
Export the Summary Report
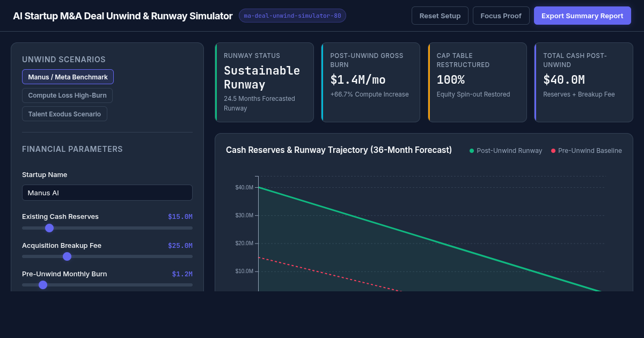pyautogui.click(x=582, y=16)
